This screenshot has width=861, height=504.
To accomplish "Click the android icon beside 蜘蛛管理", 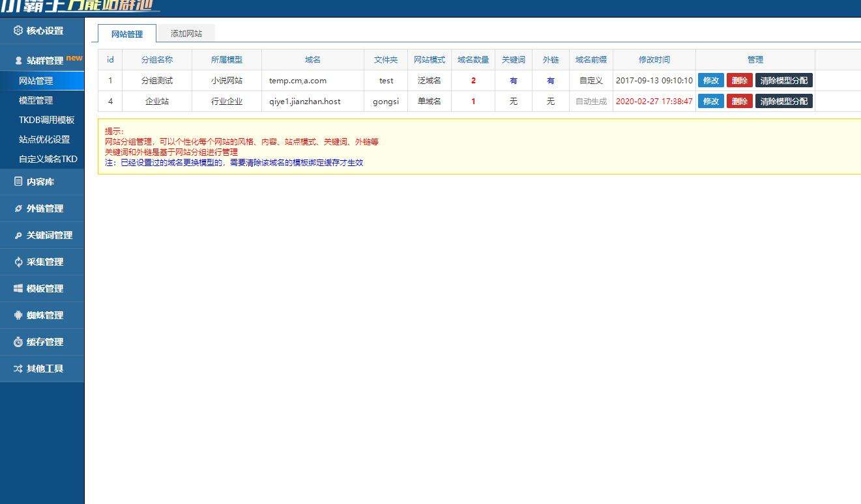I will [18, 315].
